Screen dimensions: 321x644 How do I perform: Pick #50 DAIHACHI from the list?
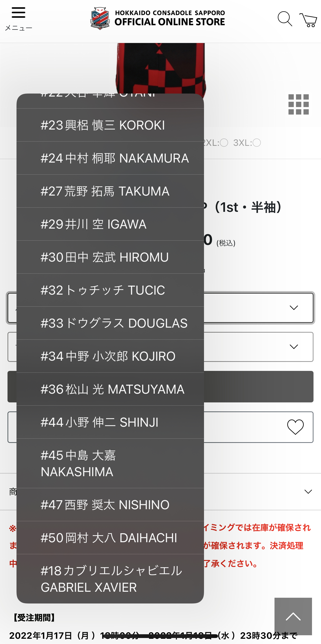(x=110, y=538)
